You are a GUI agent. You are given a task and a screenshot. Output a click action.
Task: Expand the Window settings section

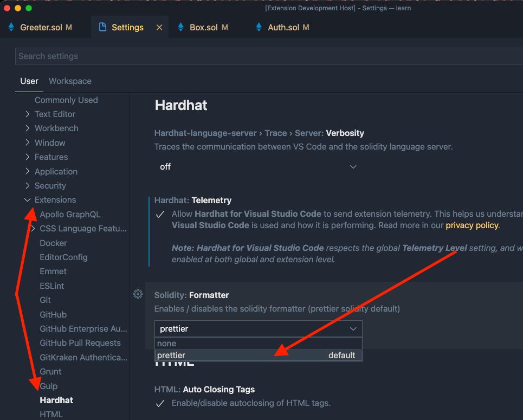27,143
